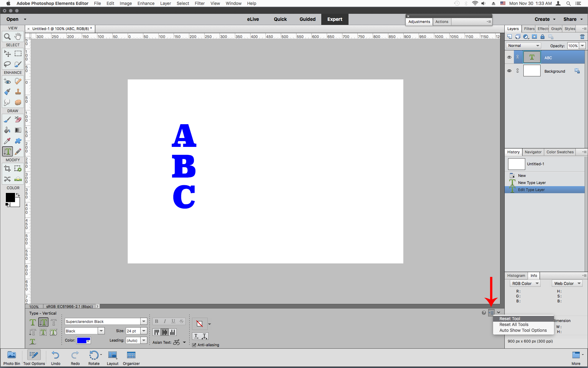This screenshot has height=368, width=588.
Task: Select the Paint Bucket tool
Action: pyautogui.click(x=7, y=130)
